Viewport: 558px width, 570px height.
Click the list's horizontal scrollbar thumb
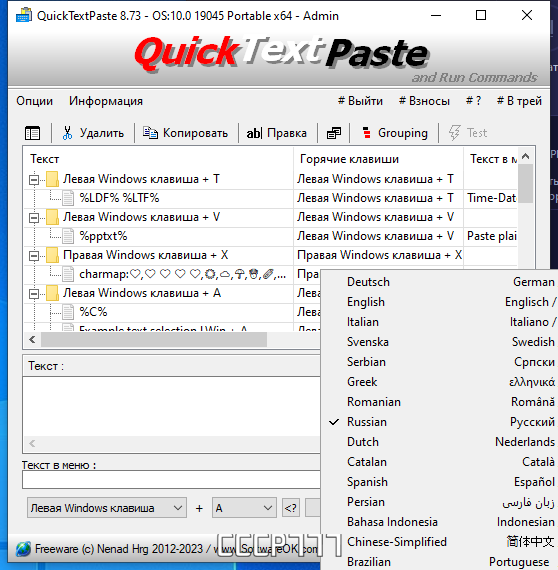[154, 340]
